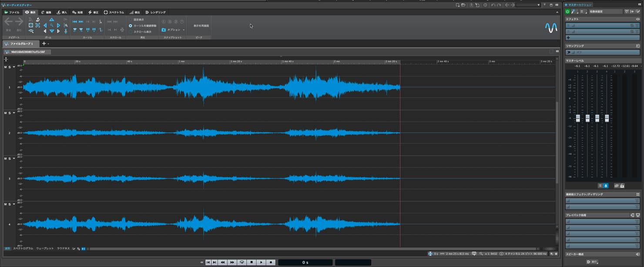The height and width of the screenshot is (267, 644).
Task: Open the 名称未設定 preset field
Action: coord(606,11)
